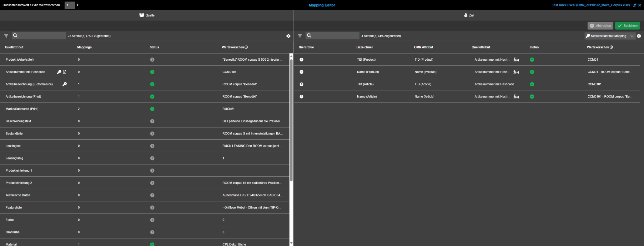The width and height of the screenshot is (644, 246).
Task: Click the target panel filter icon
Action: [x=300, y=36]
